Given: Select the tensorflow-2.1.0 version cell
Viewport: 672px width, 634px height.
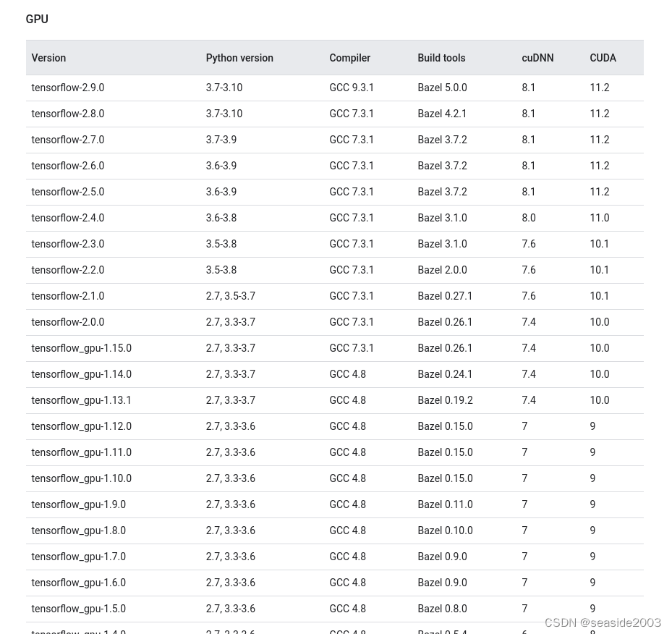Looking at the screenshot, I should click(x=68, y=296).
